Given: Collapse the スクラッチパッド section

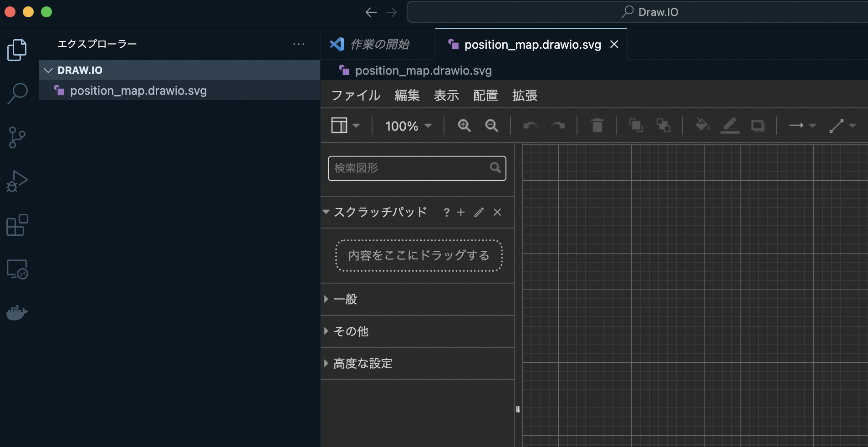Looking at the screenshot, I should pyautogui.click(x=326, y=213).
